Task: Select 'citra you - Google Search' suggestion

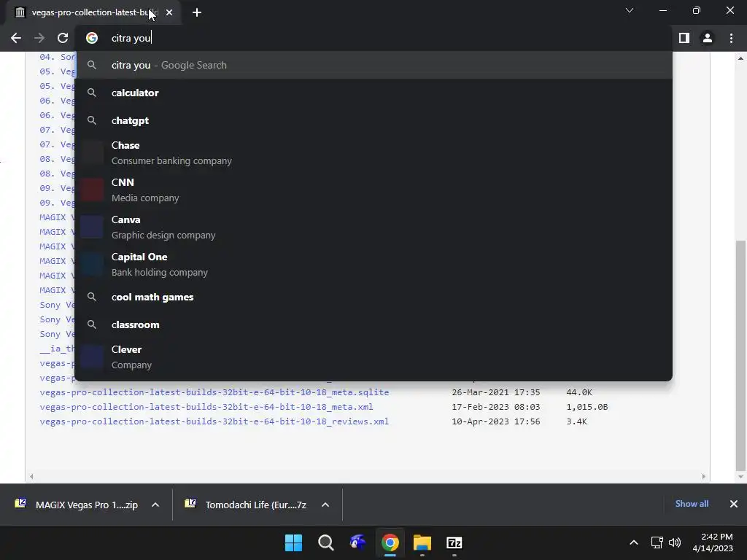Action: (x=373, y=65)
